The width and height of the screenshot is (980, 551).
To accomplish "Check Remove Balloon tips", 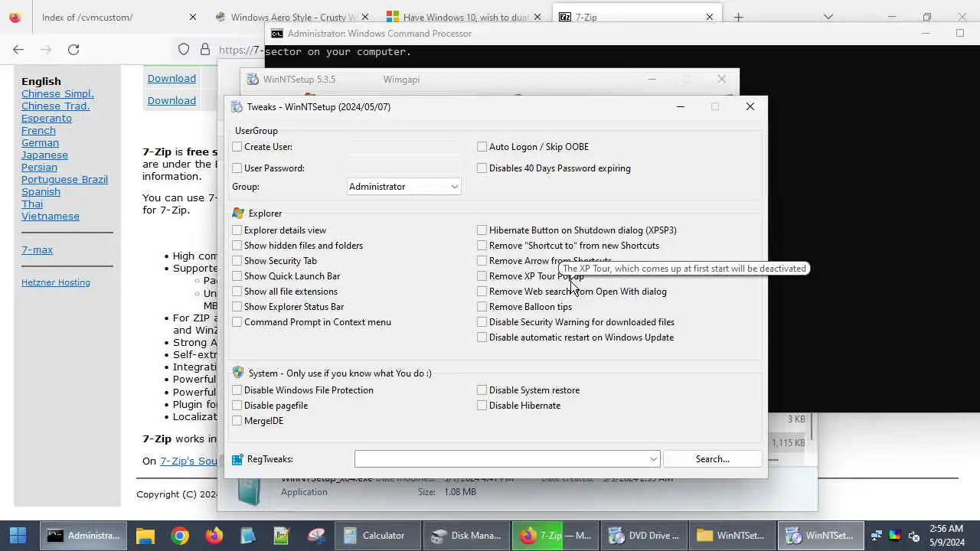I will (x=482, y=307).
